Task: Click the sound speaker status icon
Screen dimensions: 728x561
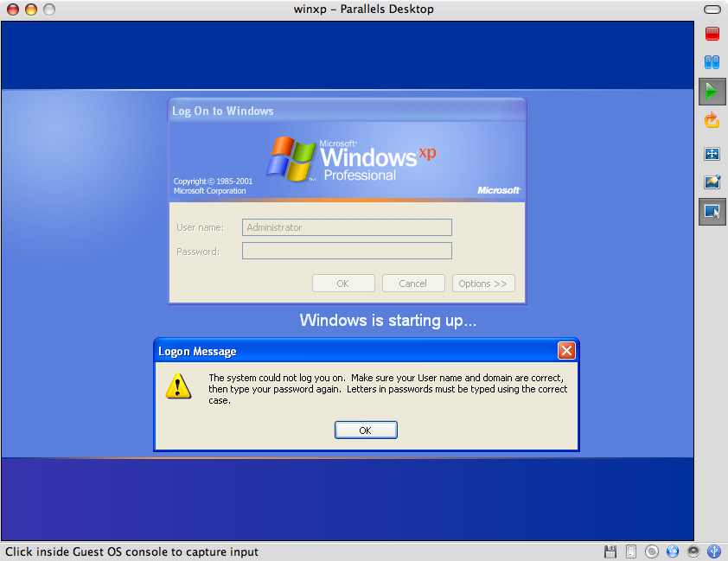Action: 693,551
